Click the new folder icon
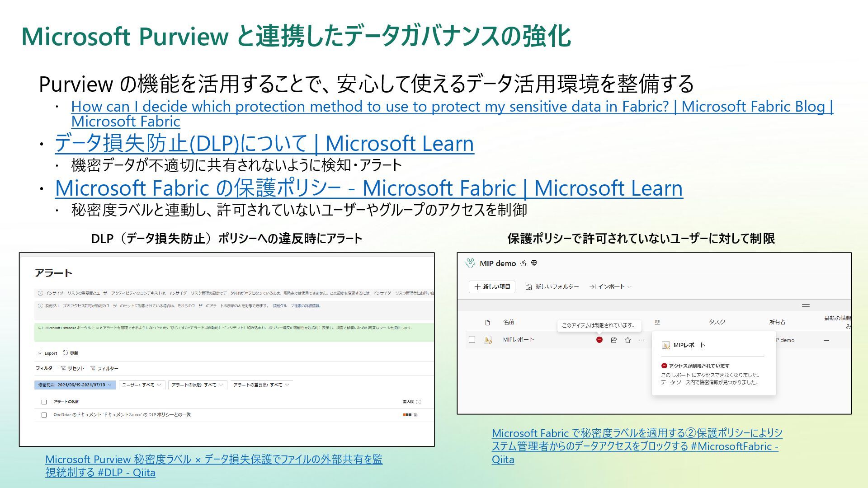 click(528, 287)
